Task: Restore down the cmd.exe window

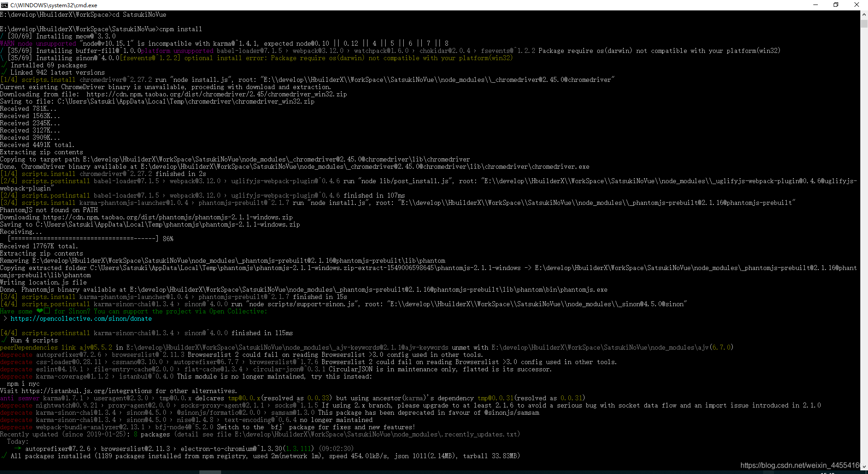Action: coord(836,5)
